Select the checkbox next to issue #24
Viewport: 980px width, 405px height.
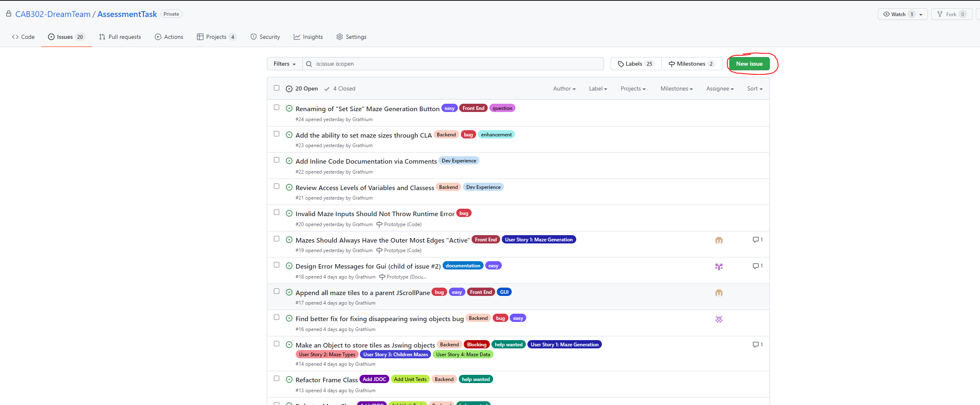[276, 107]
